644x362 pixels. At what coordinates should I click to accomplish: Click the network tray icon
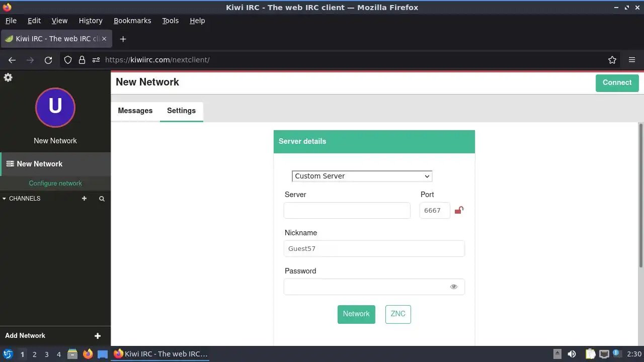604,354
